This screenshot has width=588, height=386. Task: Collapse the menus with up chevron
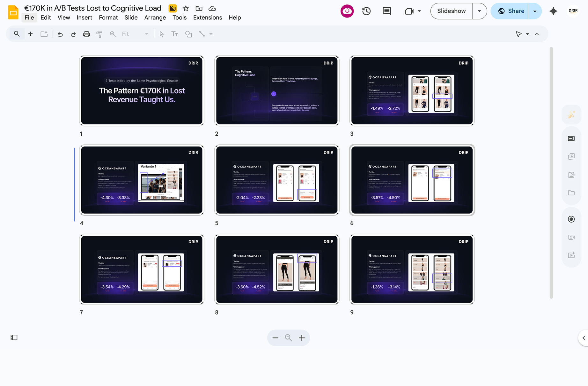click(537, 34)
